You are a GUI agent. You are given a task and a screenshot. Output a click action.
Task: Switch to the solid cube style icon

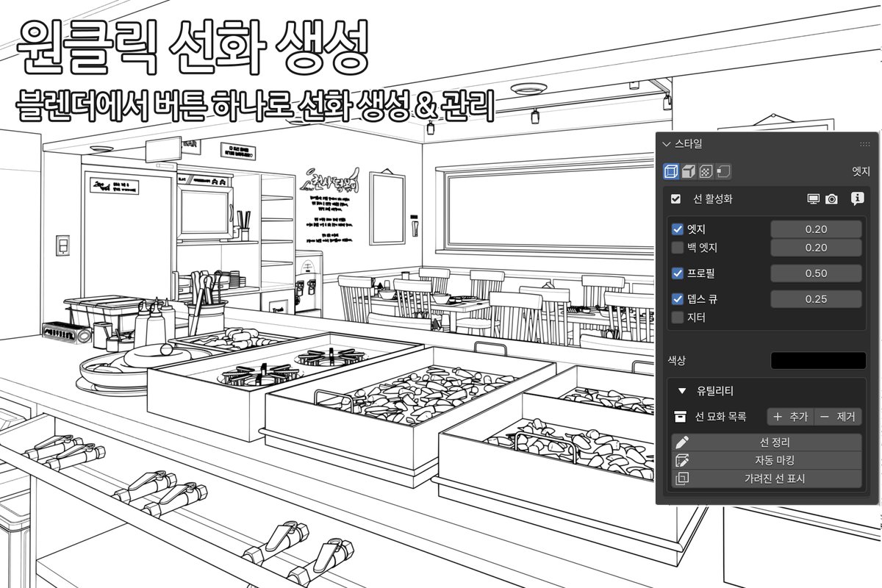click(x=689, y=171)
